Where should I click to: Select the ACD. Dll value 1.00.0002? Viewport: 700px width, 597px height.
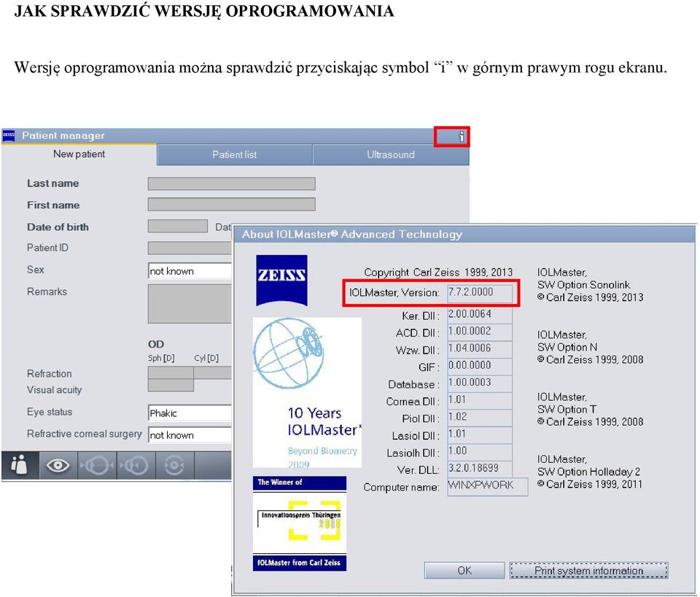480,332
